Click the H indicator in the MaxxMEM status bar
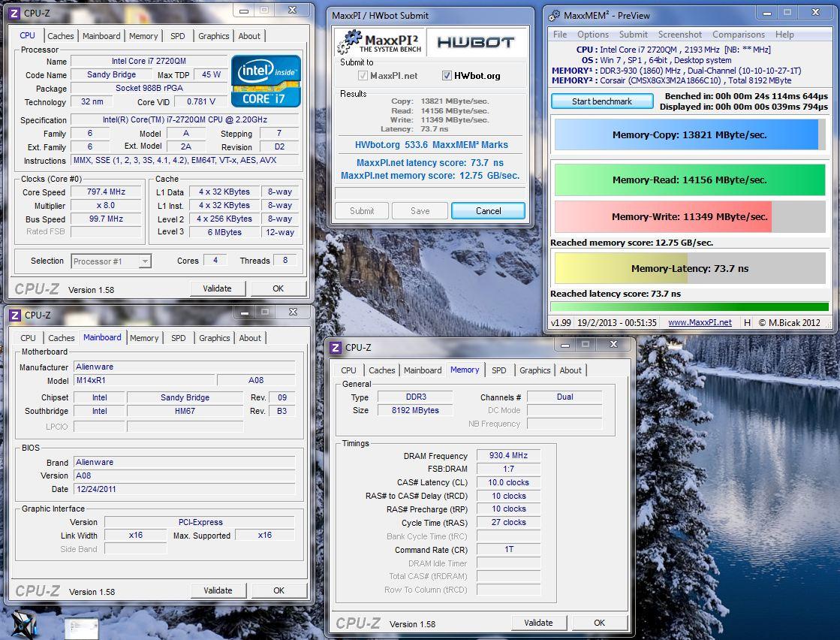840x640 pixels. point(747,322)
